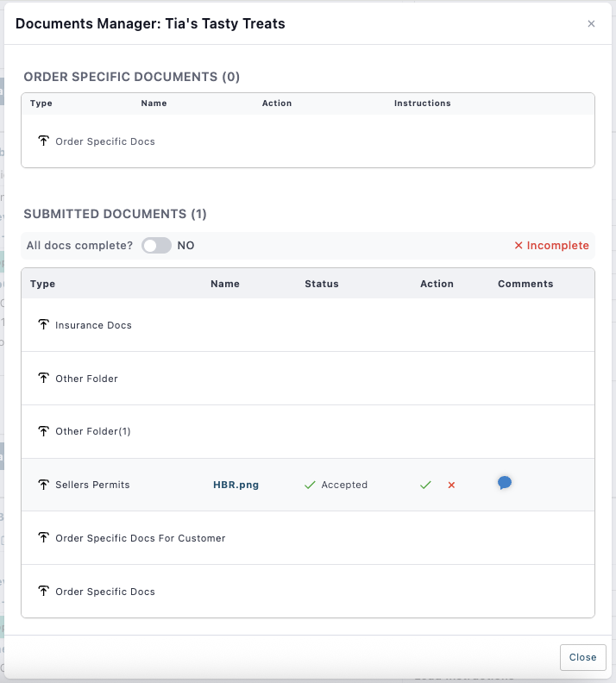This screenshot has width=616, height=683.
Task: Select the Sellers Permits row label
Action: (x=92, y=485)
